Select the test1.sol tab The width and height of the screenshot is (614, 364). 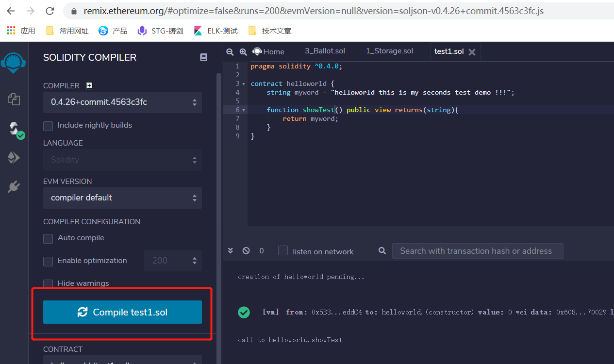click(449, 51)
